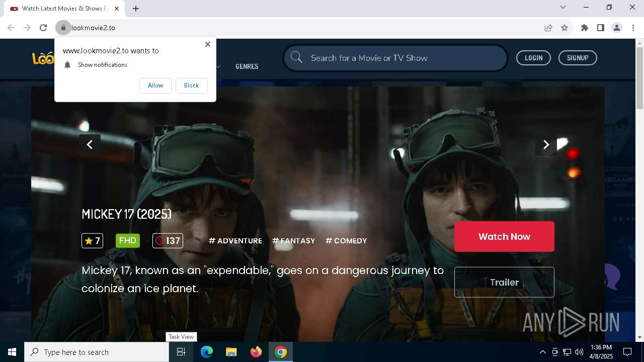Open Chrome's three-dot menu
This screenshot has width=644, height=362.
[632, 28]
